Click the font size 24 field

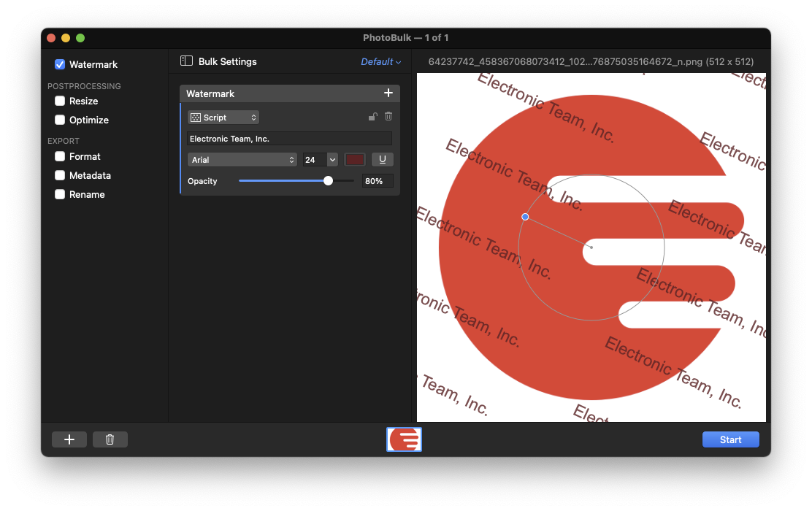pos(315,160)
